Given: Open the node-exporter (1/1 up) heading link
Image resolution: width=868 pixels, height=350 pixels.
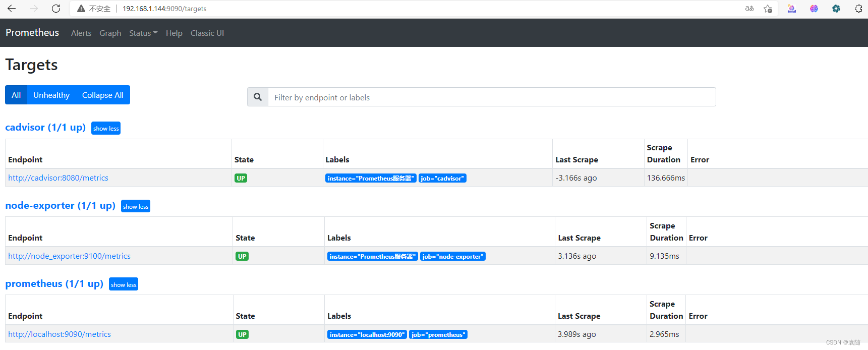Looking at the screenshot, I should point(61,205).
